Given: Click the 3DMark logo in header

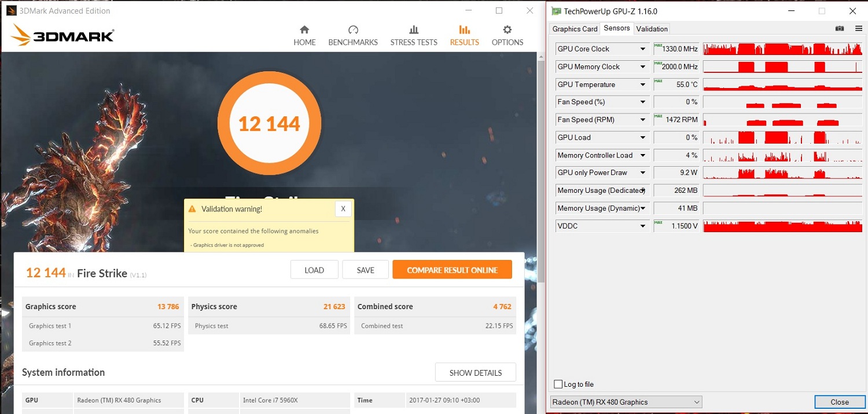Looking at the screenshot, I should click(62, 35).
